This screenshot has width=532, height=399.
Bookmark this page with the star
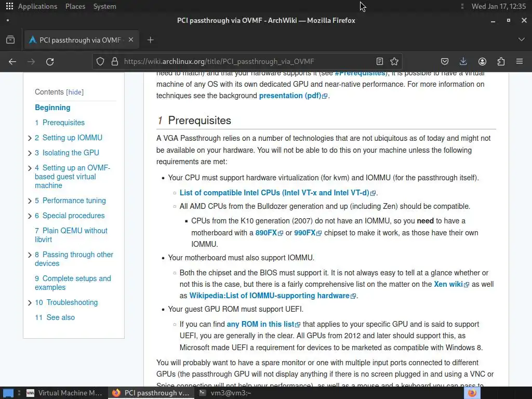[x=394, y=61]
